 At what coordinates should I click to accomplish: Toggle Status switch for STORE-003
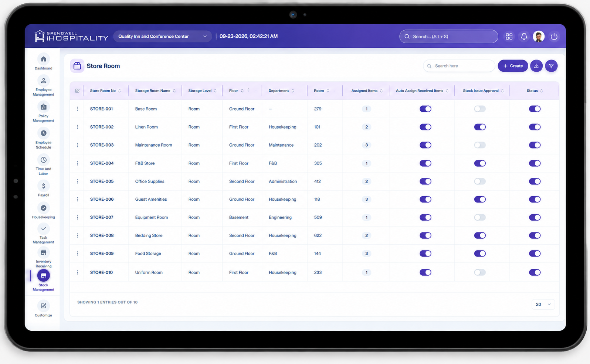535,145
